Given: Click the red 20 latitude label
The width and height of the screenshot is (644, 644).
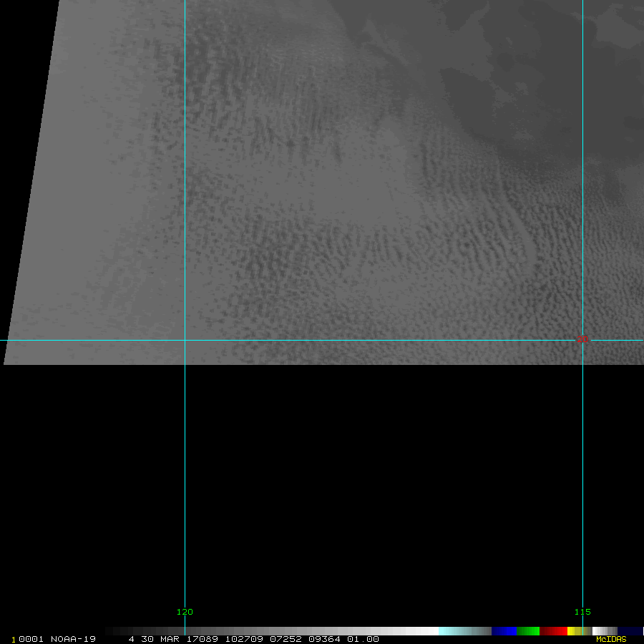Looking at the screenshot, I should [582, 339].
